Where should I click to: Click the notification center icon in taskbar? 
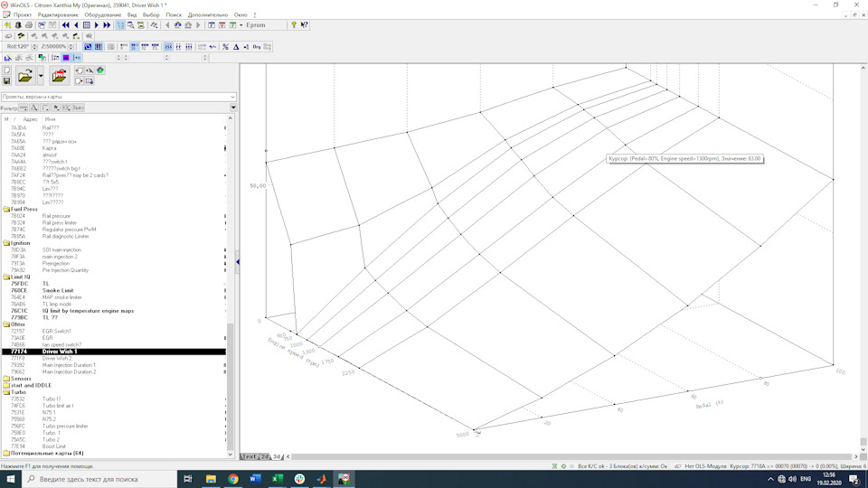click(854, 479)
